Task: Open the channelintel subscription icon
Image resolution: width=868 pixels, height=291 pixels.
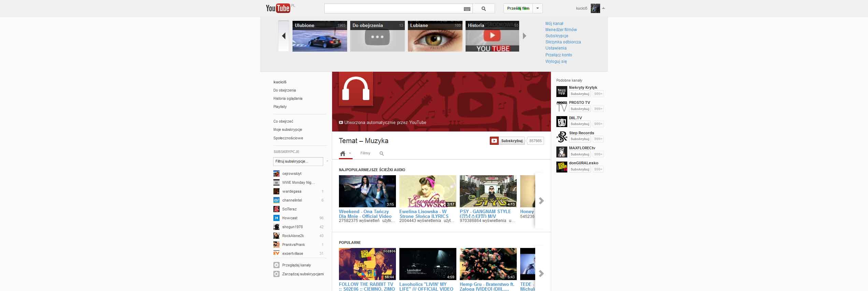Action: click(x=276, y=200)
